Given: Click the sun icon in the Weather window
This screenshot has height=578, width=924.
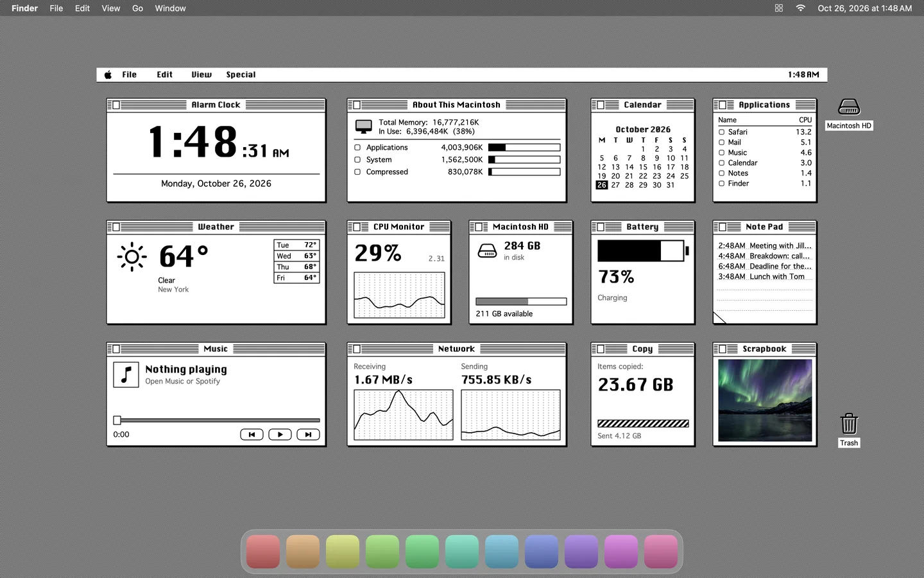Looking at the screenshot, I should coord(132,257).
